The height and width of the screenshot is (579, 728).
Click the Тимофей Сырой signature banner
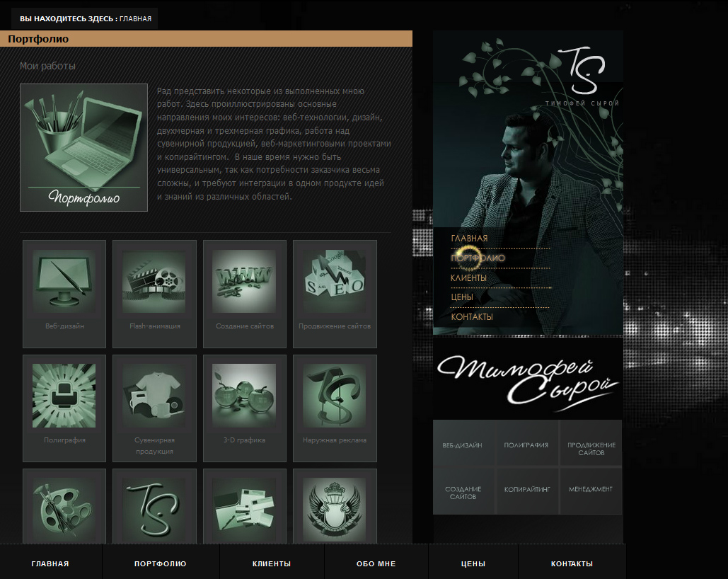528,382
